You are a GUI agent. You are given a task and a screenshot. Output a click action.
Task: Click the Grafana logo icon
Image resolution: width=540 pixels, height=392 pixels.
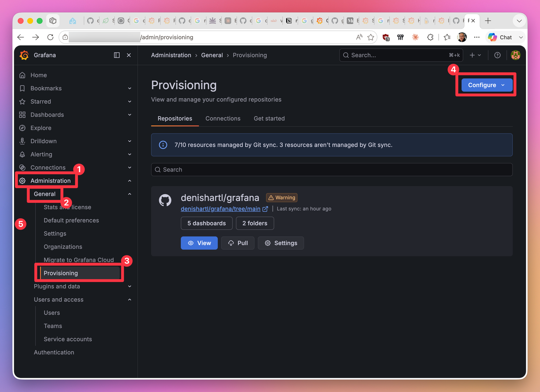24,55
